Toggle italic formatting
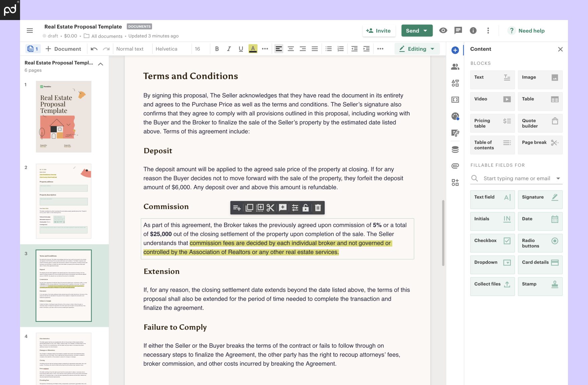 click(229, 49)
